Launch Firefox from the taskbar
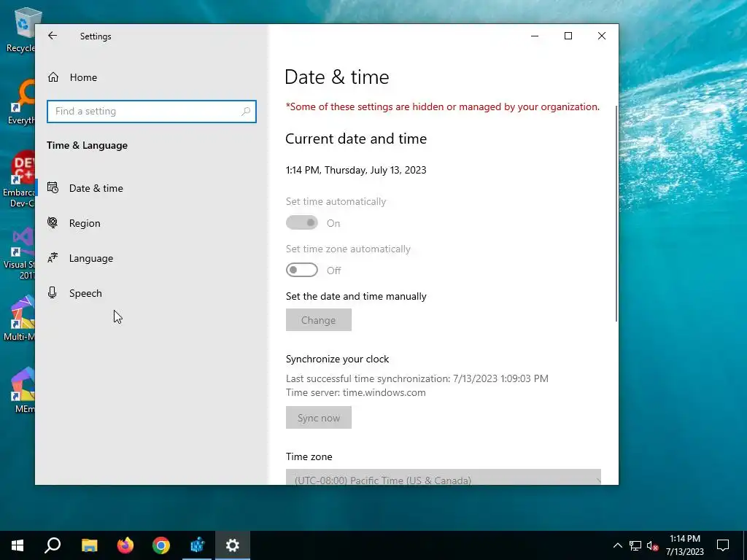 coord(125,545)
